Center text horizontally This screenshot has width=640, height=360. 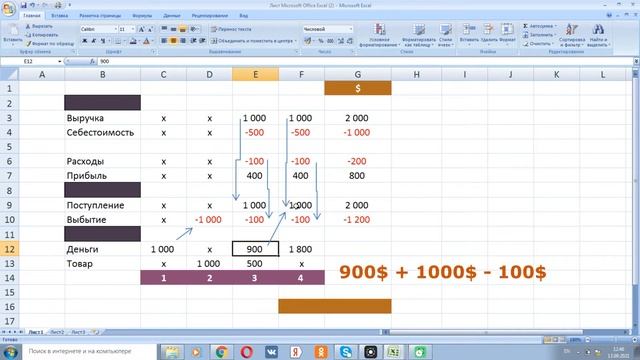pyautogui.click(x=173, y=41)
